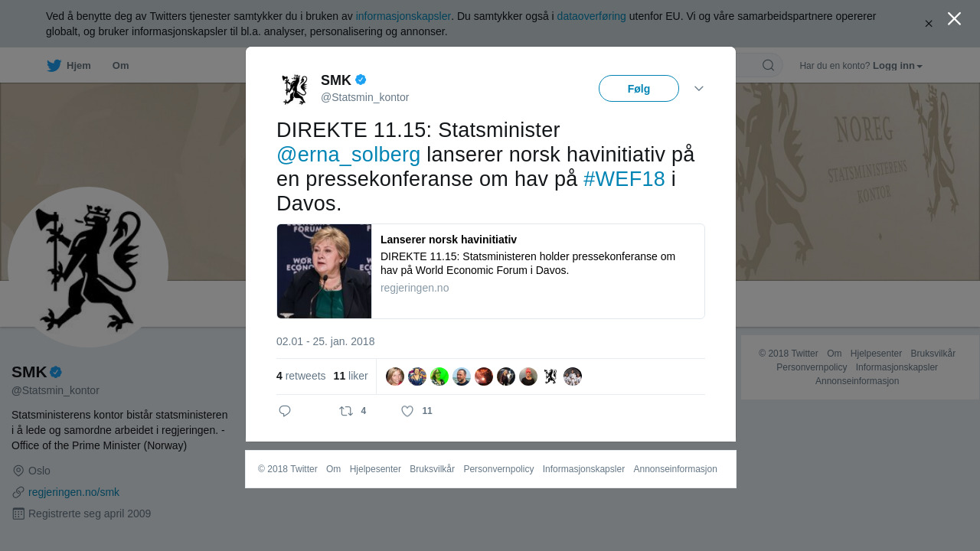
Task: Open the #WEF18 hashtag link
Action: point(624,179)
